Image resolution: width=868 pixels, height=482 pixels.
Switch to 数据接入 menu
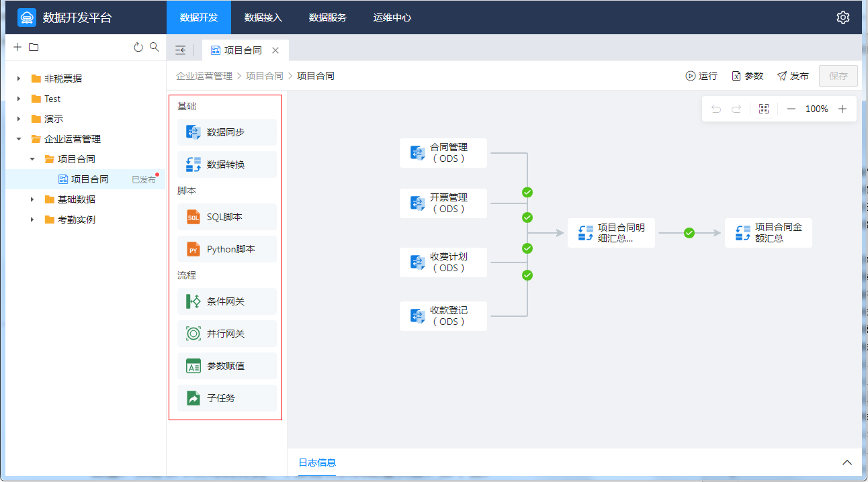click(x=263, y=17)
